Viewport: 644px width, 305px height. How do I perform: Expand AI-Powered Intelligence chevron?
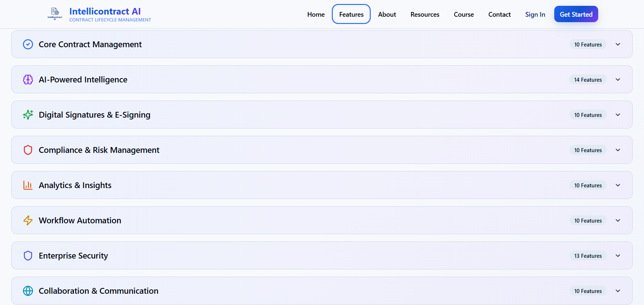[x=618, y=80]
